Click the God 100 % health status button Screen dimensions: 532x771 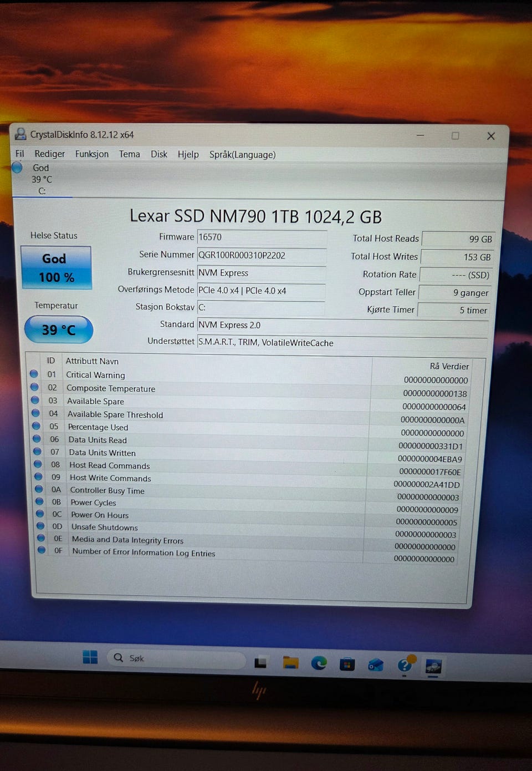click(56, 268)
